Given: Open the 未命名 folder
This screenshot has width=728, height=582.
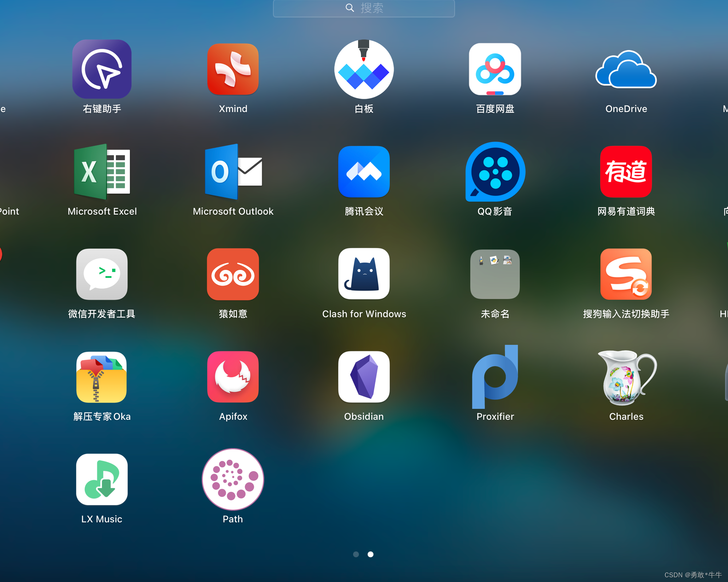Looking at the screenshot, I should pyautogui.click(x=495, y=274).
